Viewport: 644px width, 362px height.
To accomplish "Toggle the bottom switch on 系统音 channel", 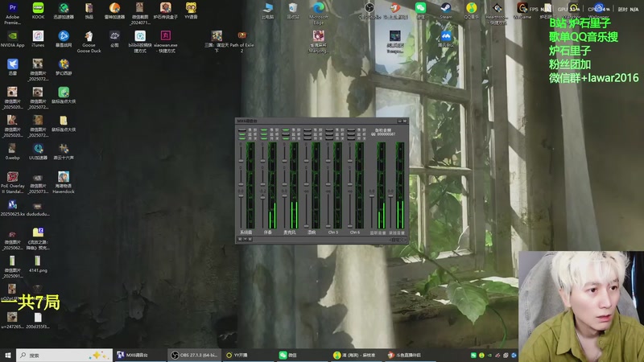I will point(242,138).
